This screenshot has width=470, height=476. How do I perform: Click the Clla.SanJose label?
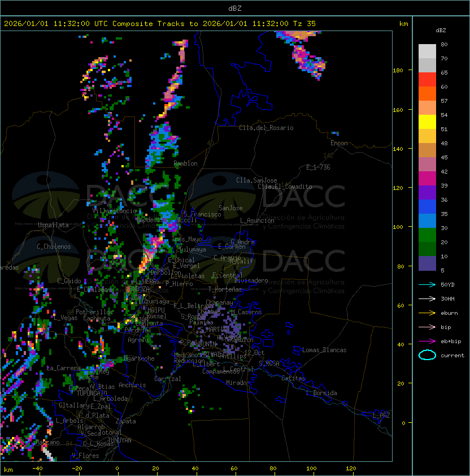pyautogui.click(x=256, y=180)
